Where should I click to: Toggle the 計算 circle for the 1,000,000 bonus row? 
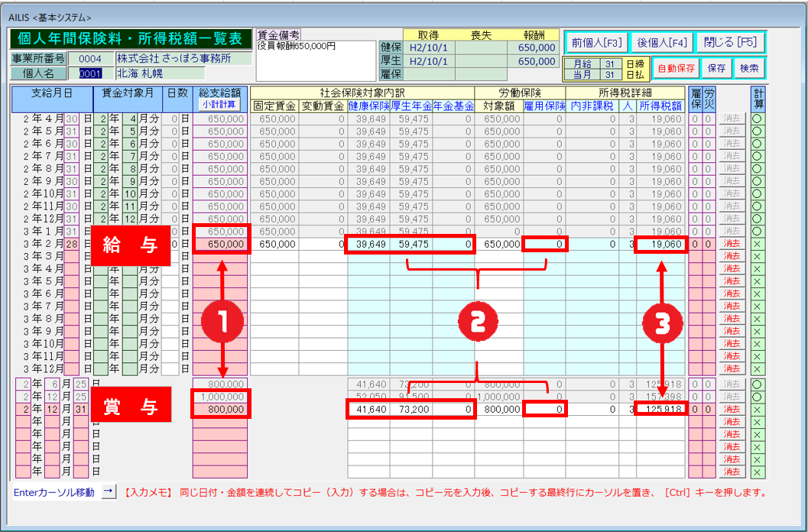pos(758,397)
